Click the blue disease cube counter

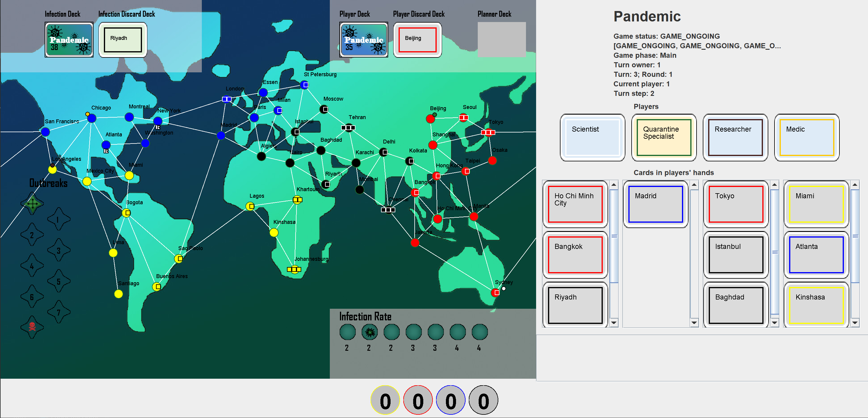tap(450, 400)
